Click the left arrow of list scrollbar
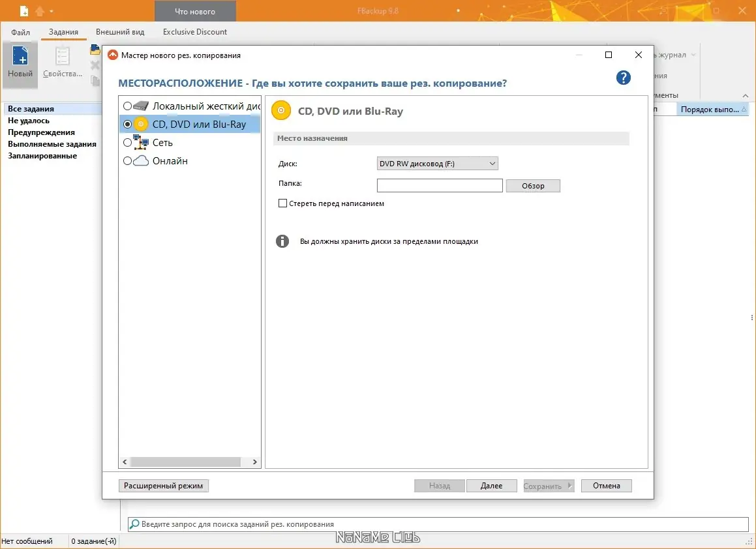 pos(125,462)
